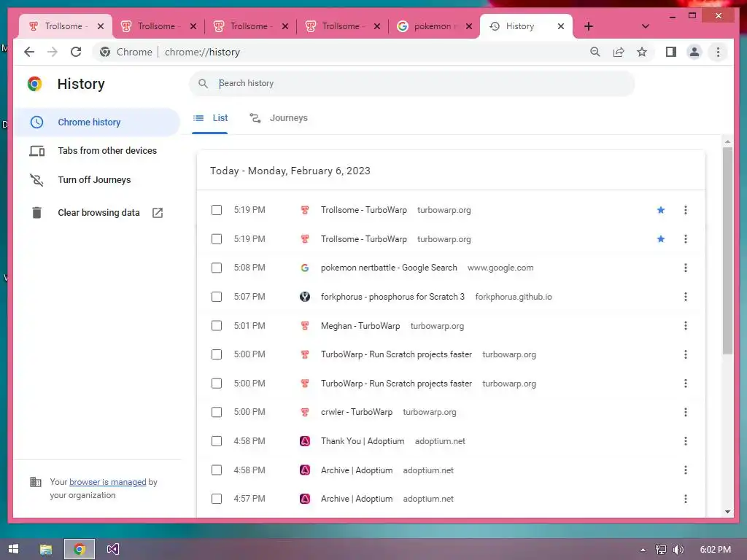This screenshot has width=747, height=560.
Task: Tick the forkphorus entry checkbox
Action: [217, 297]
